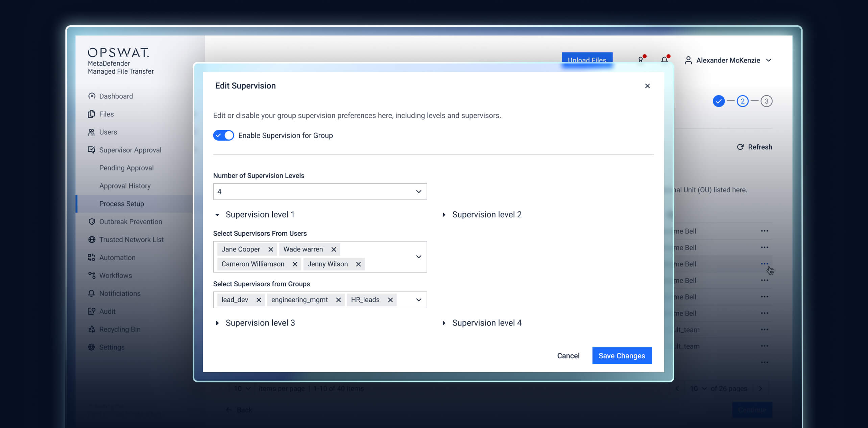Disable the Enable Supervision for Group toggle
The width and height of the screenshot is (868, 428).
click(223, 135)
